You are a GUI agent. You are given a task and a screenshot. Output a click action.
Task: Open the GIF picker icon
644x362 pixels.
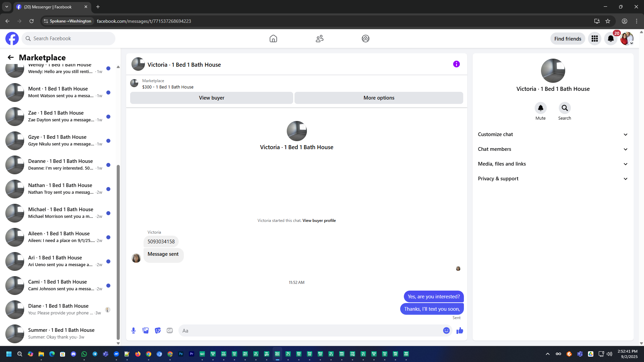pos(170,330)
